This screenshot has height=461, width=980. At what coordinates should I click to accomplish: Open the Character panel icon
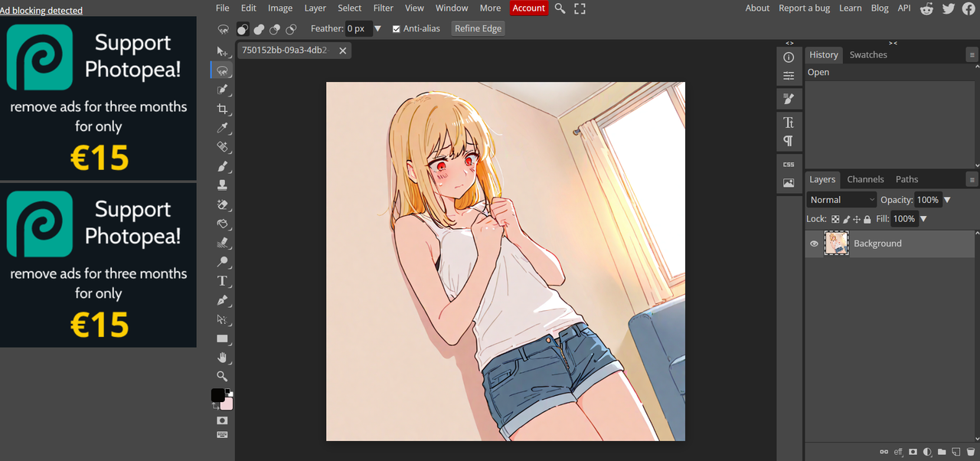pos(789,123)
